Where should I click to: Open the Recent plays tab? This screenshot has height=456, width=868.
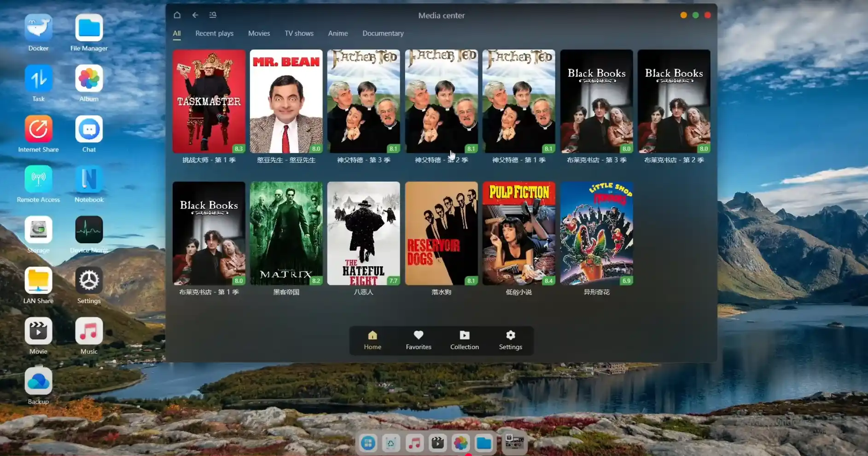pyautogui.click(x=214, y=33)
